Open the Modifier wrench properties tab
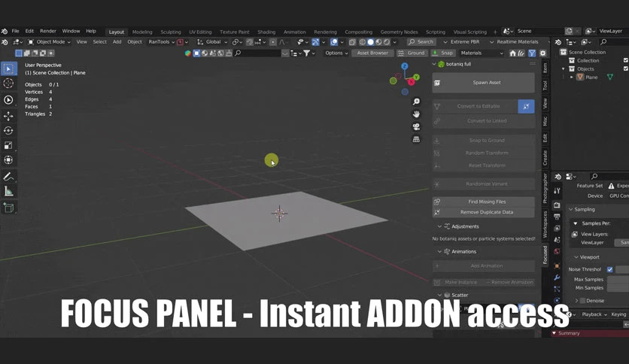The height and width of the screenshot is (364, 629). 557,278
